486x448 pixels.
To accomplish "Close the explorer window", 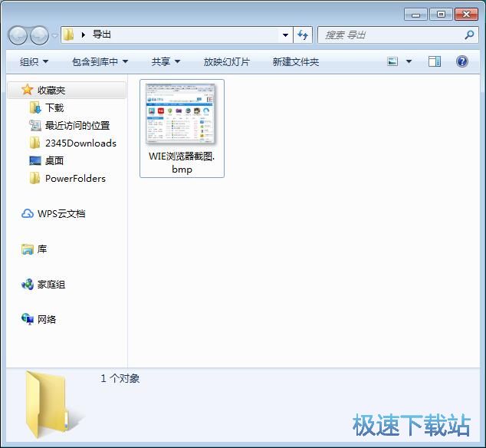I will [466, 15].
